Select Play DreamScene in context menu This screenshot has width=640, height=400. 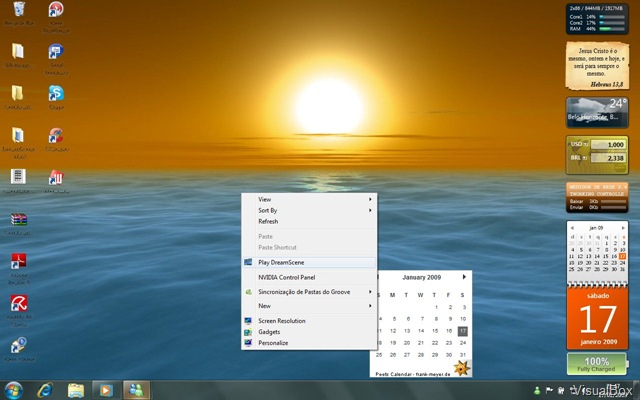309,262
